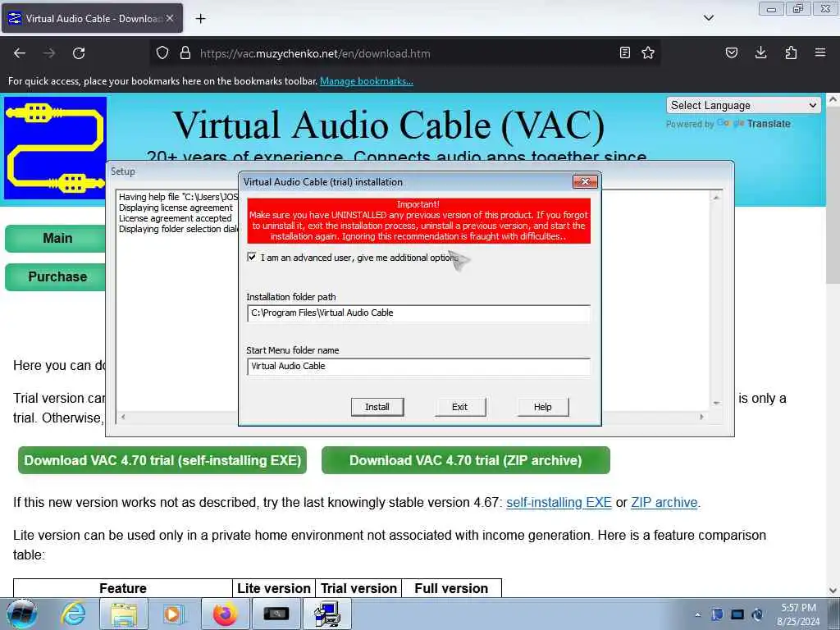Viewport: 840px width, 630px height.
Task: Click the site security padlock icon
Action: pos(185,52)
